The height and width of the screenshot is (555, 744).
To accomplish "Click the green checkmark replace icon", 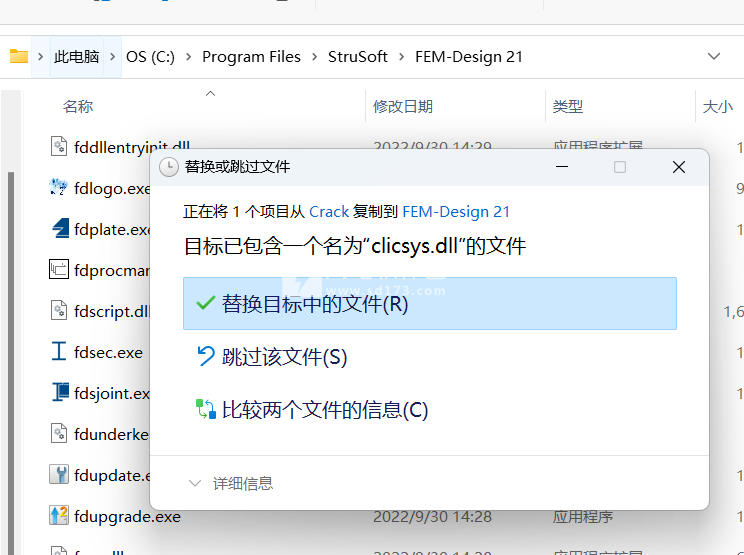I will (206, 303).
